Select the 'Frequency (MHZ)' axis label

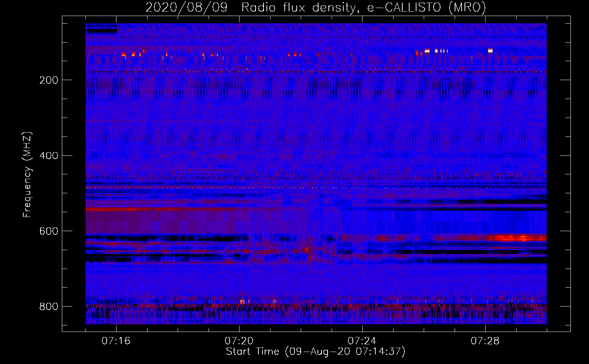click(x=27, y=175)
